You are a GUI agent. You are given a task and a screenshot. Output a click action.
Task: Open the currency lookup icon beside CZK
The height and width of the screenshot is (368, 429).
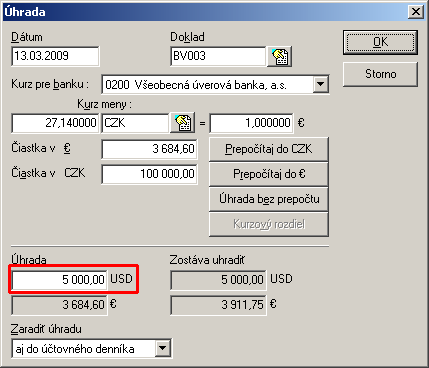(x=182, y=123)
